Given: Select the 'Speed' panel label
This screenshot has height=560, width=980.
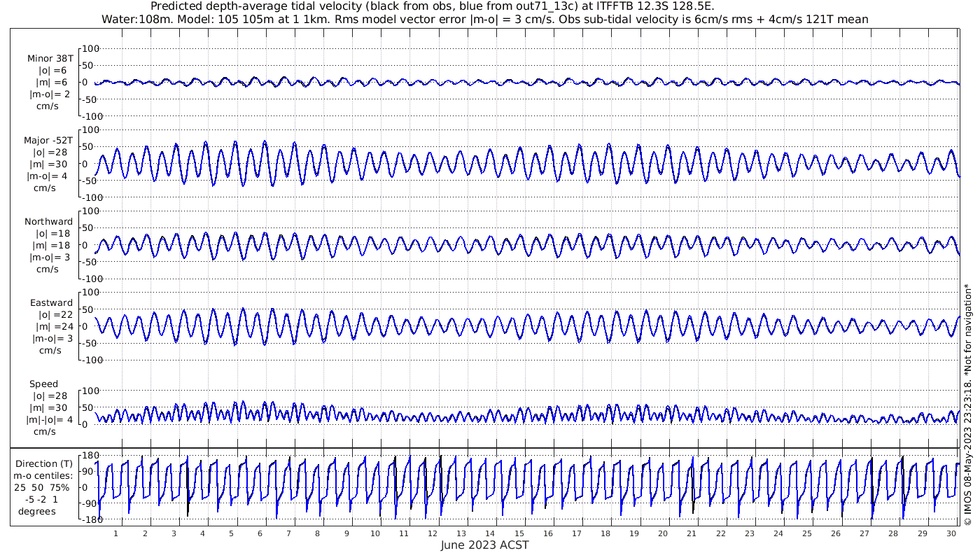Looking at the screenshot, I should [x=43, y=384].
